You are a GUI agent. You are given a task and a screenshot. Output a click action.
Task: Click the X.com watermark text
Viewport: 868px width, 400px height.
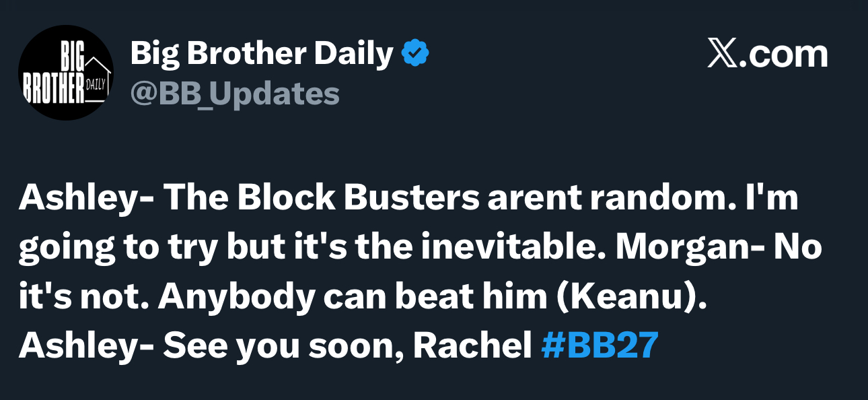coord(768,55)
